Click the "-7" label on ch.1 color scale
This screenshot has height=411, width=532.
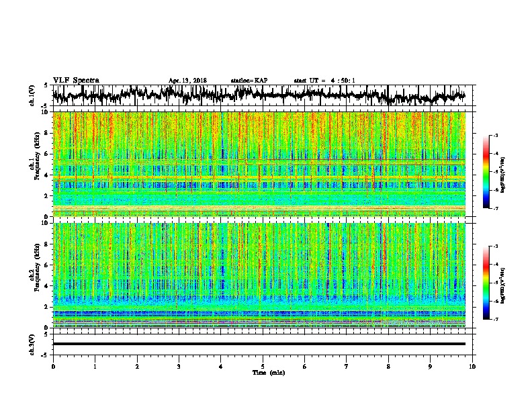pos(495,208)
